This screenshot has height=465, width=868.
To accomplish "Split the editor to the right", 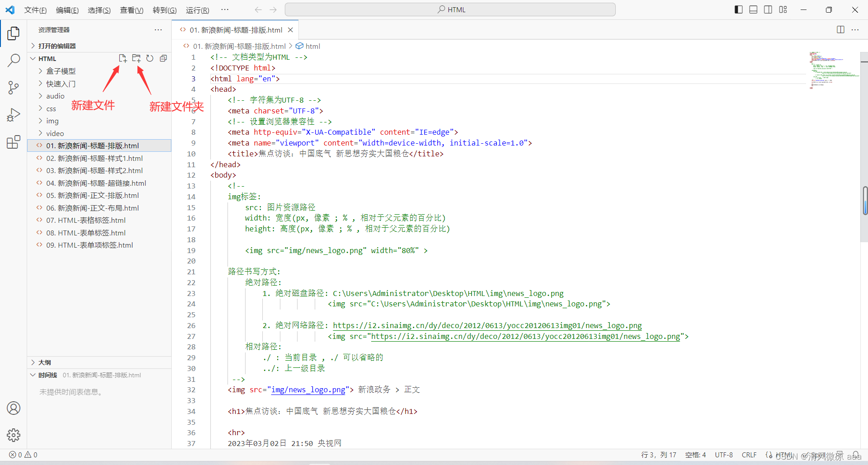I will tap(840, 30).
